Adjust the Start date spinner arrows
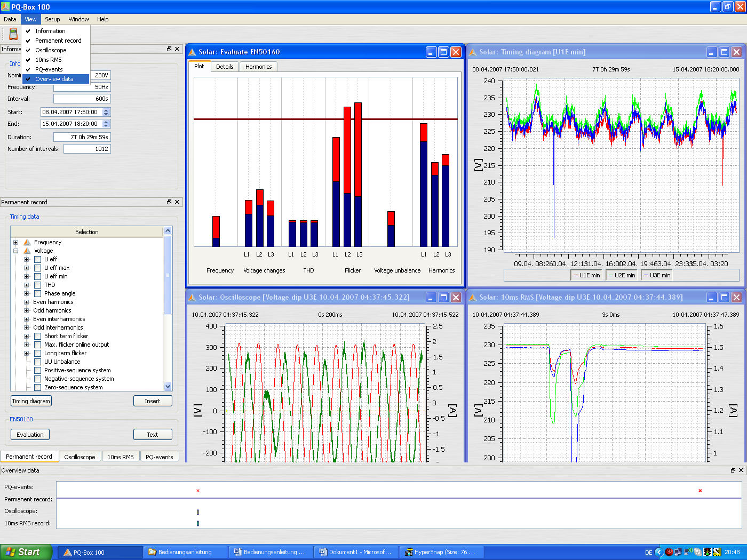 [106, 112]
